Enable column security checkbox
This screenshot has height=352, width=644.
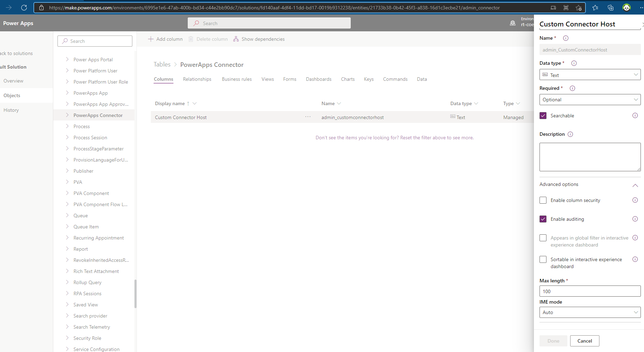pyautogui.click(x=543, y=200)
